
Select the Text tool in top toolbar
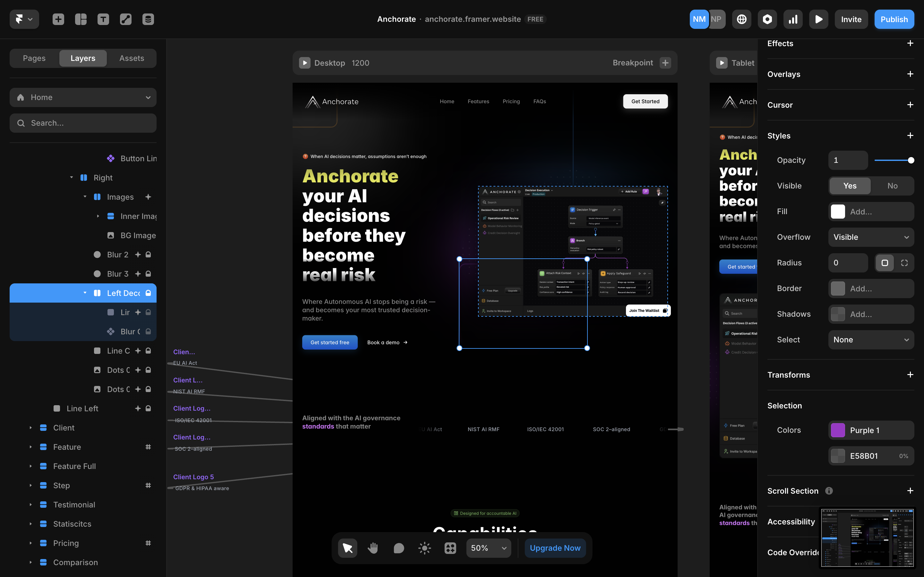pos(103,19)
